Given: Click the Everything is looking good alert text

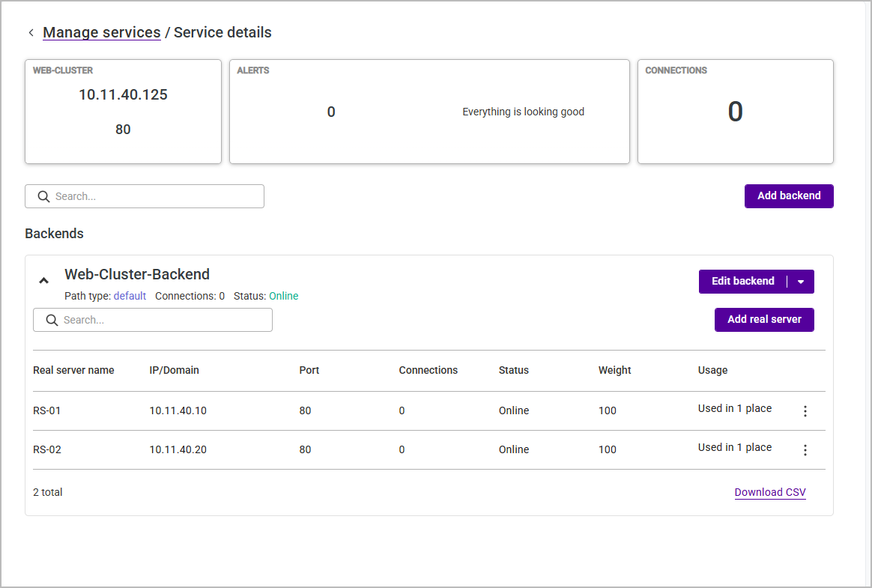Looking at the screenshot, I should click(x=524, y=112).
